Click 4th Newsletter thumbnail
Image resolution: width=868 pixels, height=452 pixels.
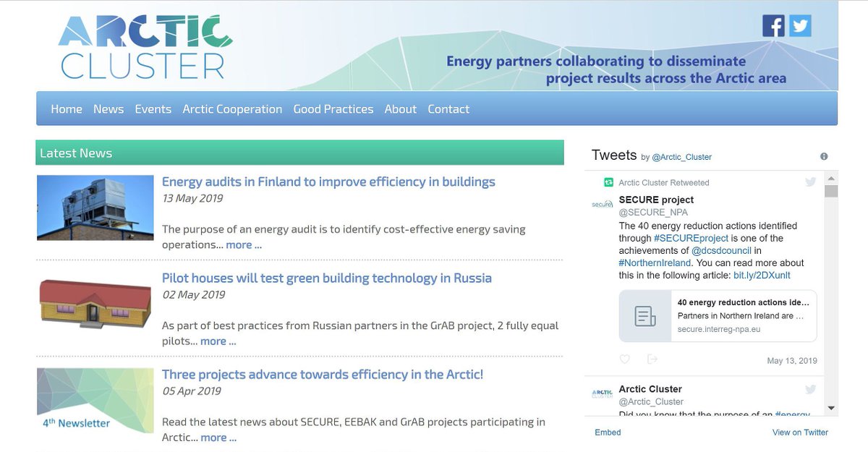point(95,401)
